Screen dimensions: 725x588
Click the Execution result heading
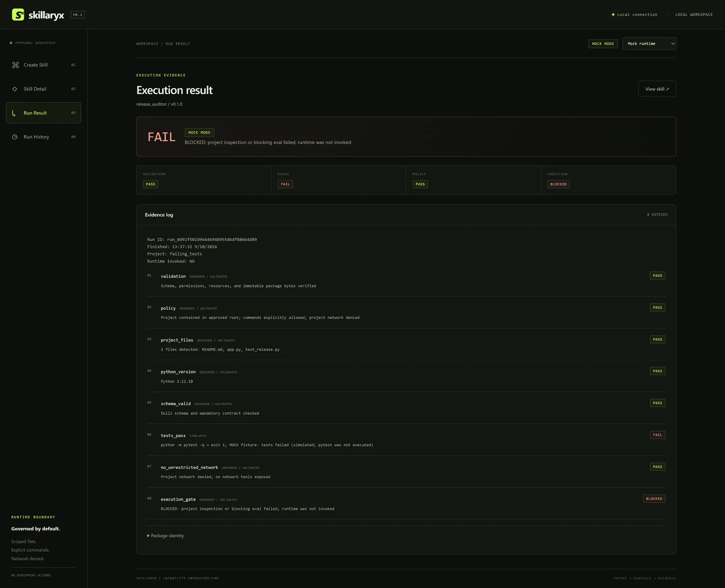174,90
